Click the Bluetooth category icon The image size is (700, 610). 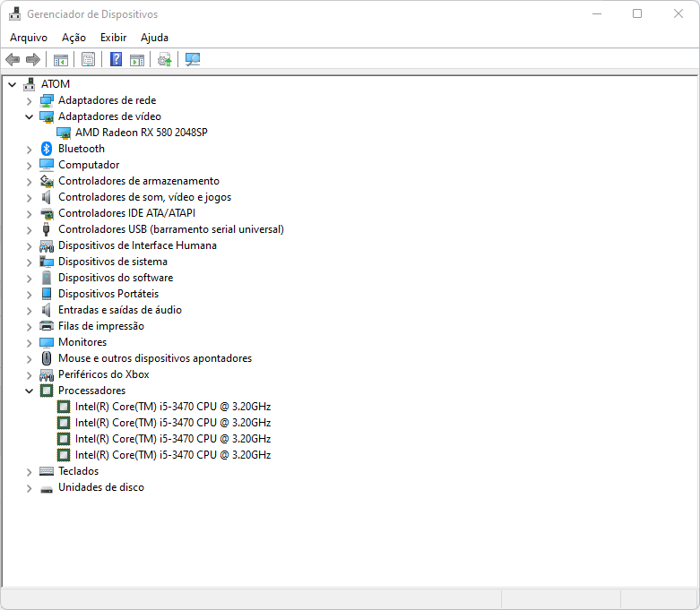[47, 149]
